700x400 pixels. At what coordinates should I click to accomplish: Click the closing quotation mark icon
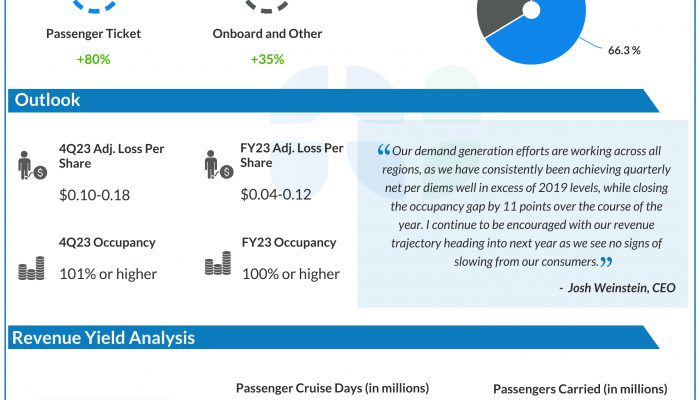[x=604, y=262]
